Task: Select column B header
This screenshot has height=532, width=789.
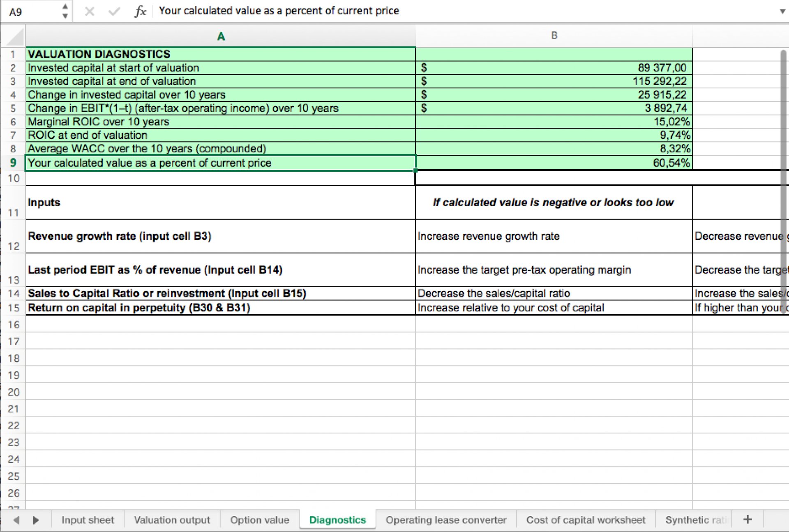Action: pyautogui.click(x=554, y=36)
